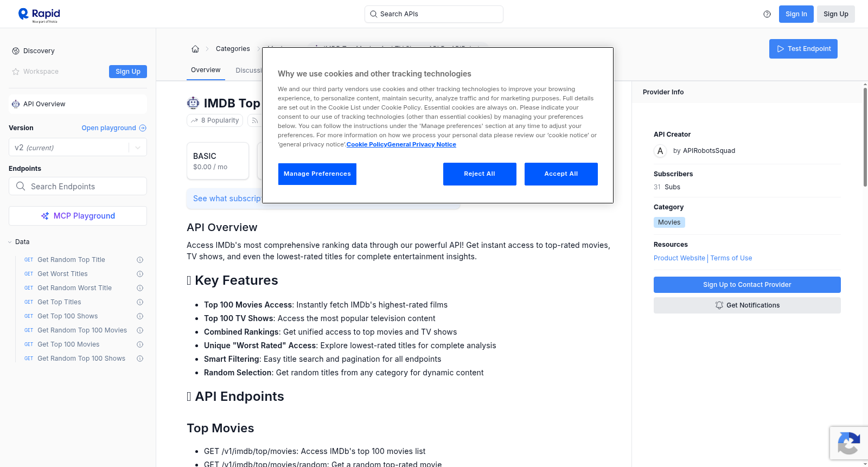Image resolution: width=868 pixels, height=467 pixels.
Task: Click the reCAPTCHA badge
Action: tap(849, 443)
